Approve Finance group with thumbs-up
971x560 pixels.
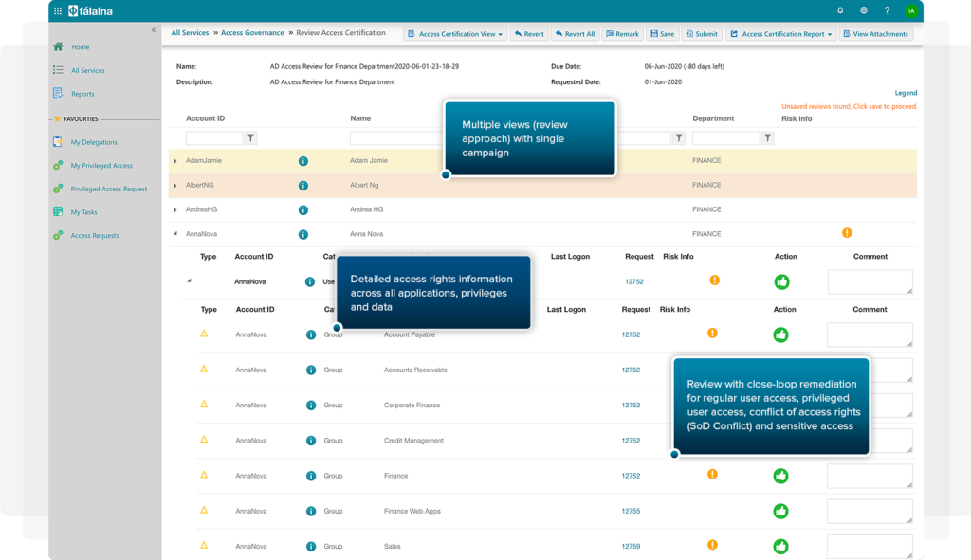click(780, 476)
